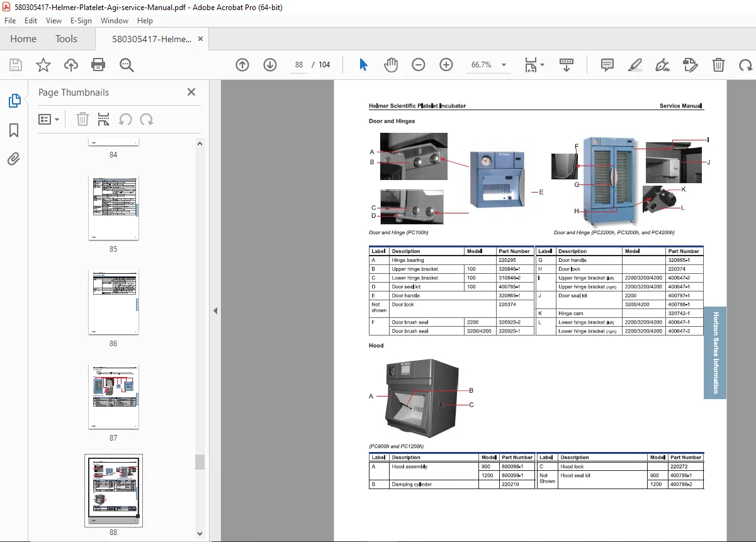Click part number 220272 for Hood lock
Screen dimensions: 756x542
pos(679,466)
